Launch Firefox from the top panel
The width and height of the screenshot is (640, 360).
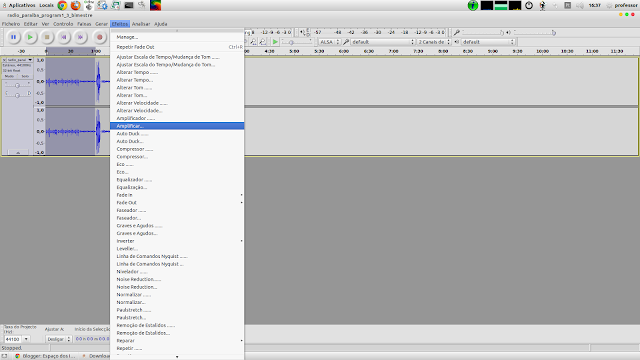click(x=76, y=5)
